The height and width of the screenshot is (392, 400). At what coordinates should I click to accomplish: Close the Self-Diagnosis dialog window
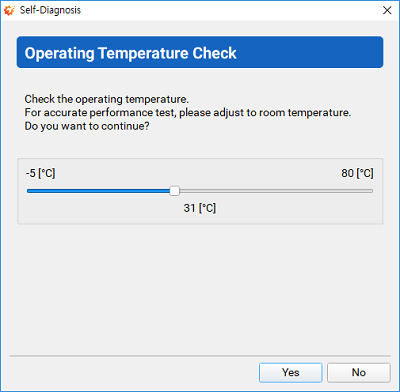click(x=387, y=10)
